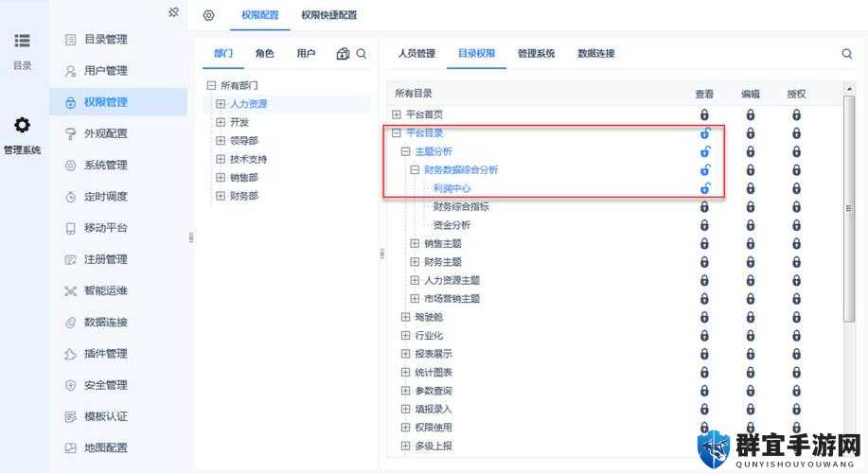The image size is (868, 473).
Task: Select the 资金分析 directory row
Action: click(452, 225)
